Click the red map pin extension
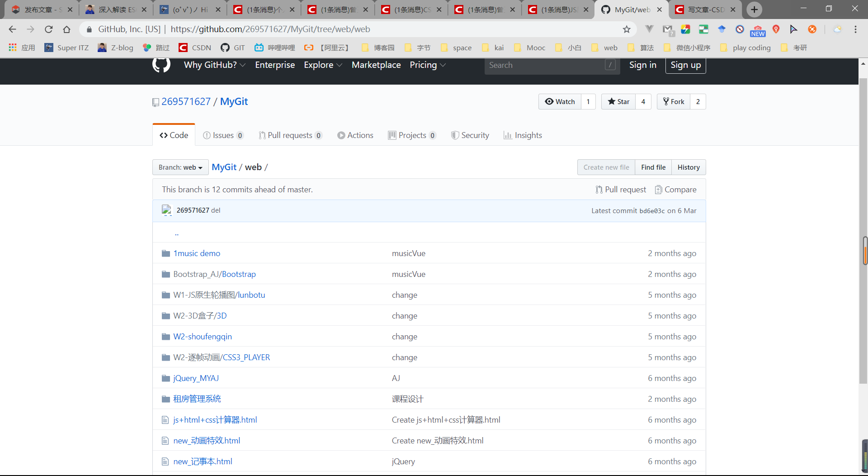Image resolution: width=868 pixels, height=476 pixels. tap(776, 29)
